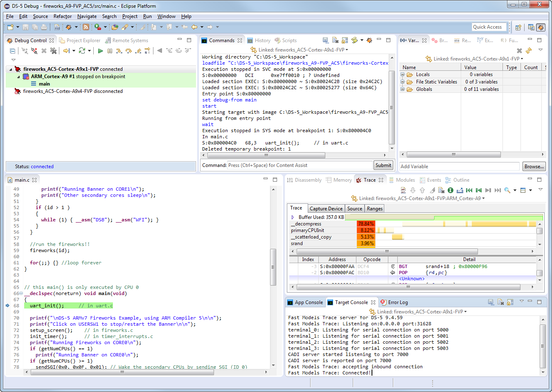Click the green Continue button in Debug Control

[x=100, y=50]
